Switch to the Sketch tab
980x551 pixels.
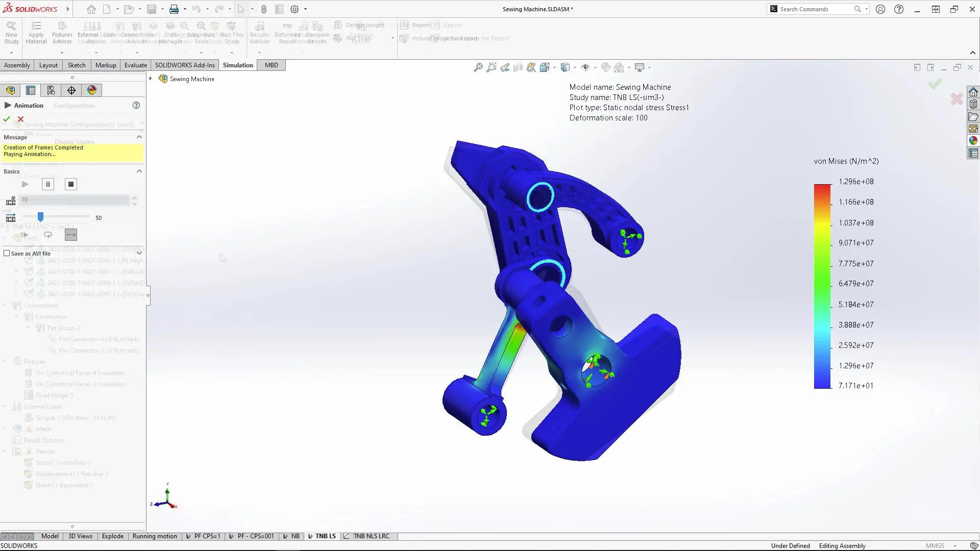77,65
